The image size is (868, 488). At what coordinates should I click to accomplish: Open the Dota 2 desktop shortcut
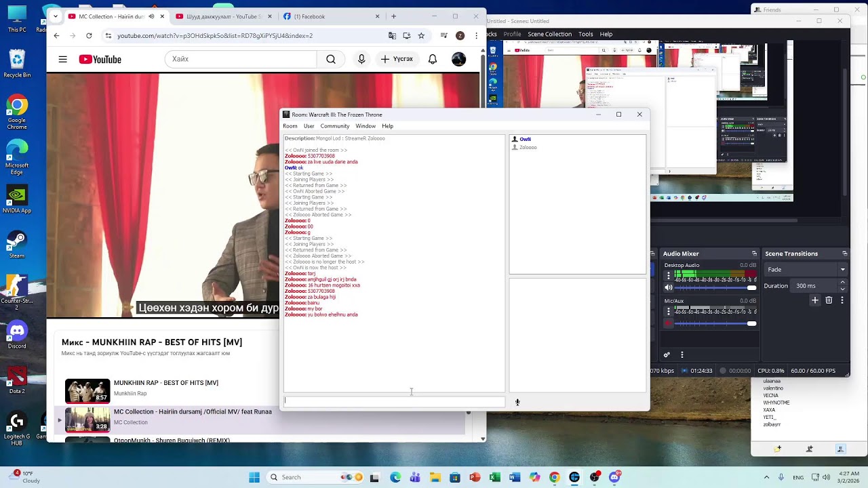pos(17,380)
